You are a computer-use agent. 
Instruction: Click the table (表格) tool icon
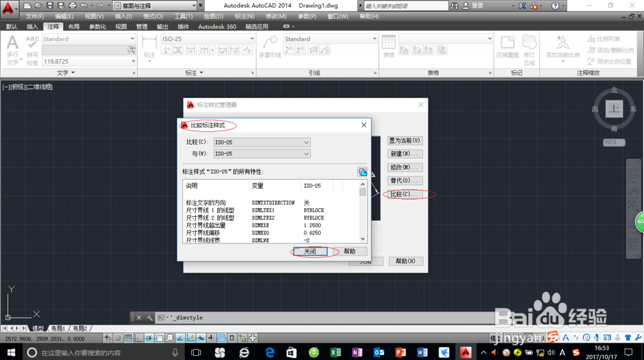click(388, 43)
